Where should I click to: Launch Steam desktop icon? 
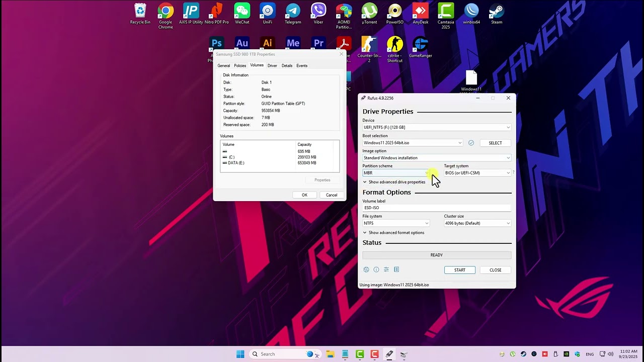[497, 14]
